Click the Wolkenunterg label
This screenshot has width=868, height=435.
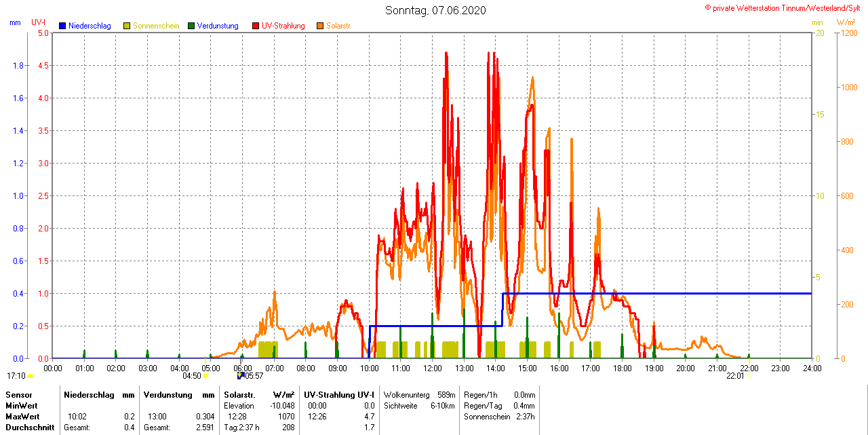tap(407, 395)
